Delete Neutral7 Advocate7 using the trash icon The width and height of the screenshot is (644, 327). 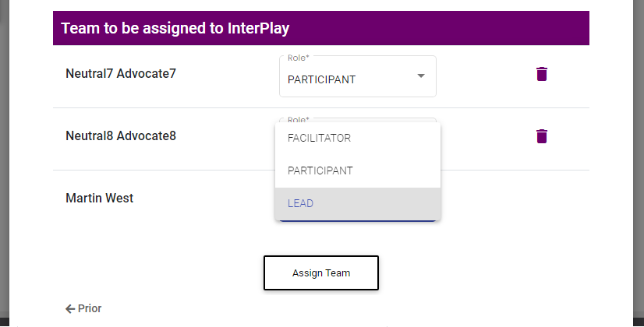(x=541, y=74)
